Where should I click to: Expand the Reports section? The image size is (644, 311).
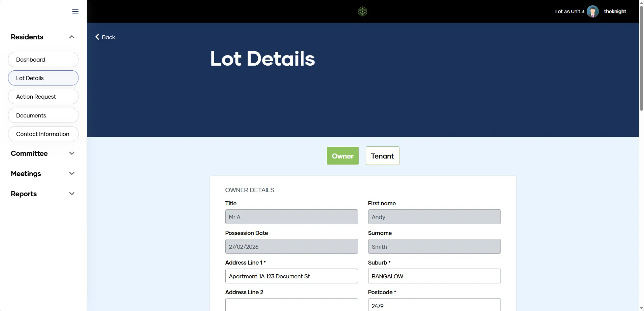tap(43, 194)
